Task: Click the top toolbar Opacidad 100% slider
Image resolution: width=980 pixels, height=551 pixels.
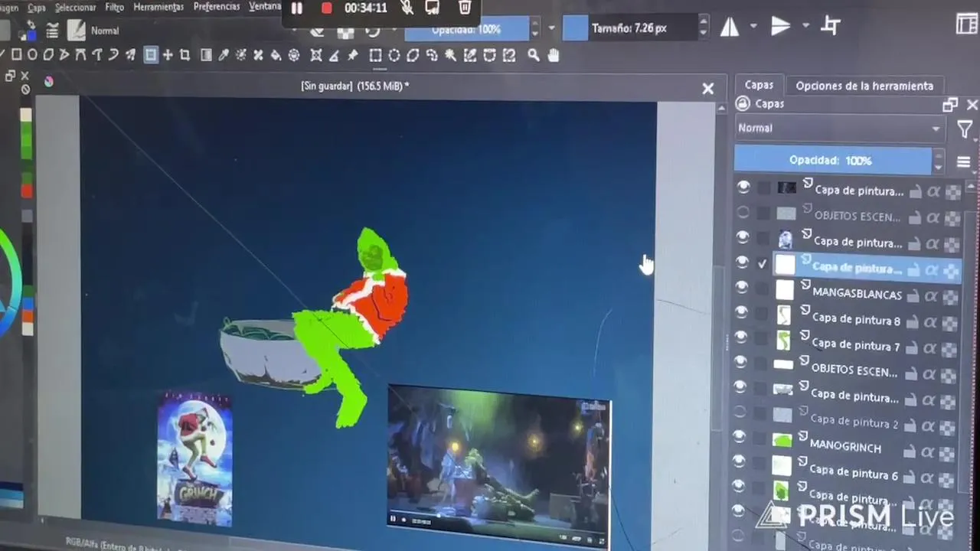Action: coord(466,29)
